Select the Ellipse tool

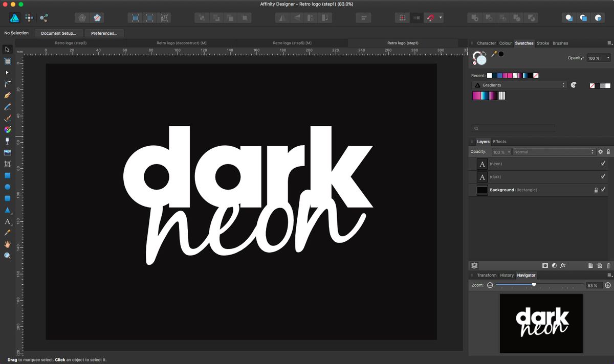[7, 187]
